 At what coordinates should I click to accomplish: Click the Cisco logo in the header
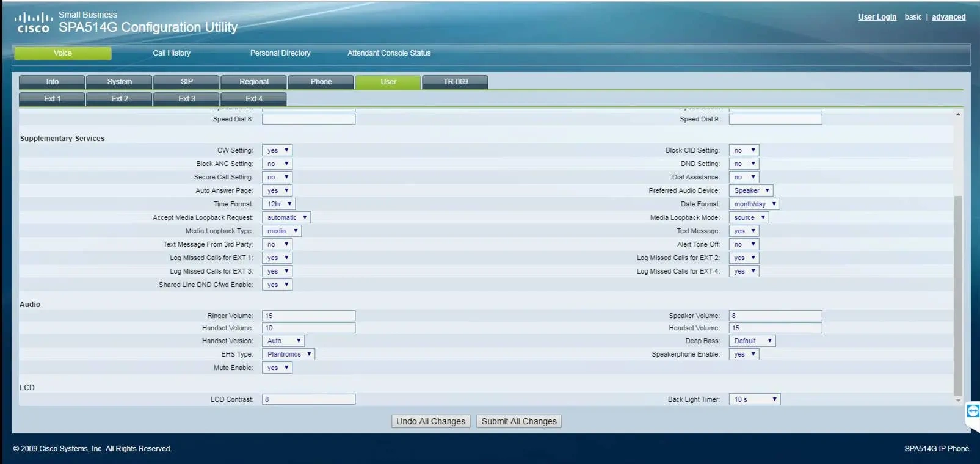33,22
